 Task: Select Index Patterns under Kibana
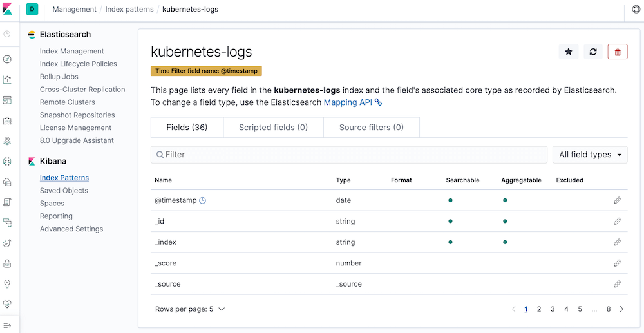[64, 178]
